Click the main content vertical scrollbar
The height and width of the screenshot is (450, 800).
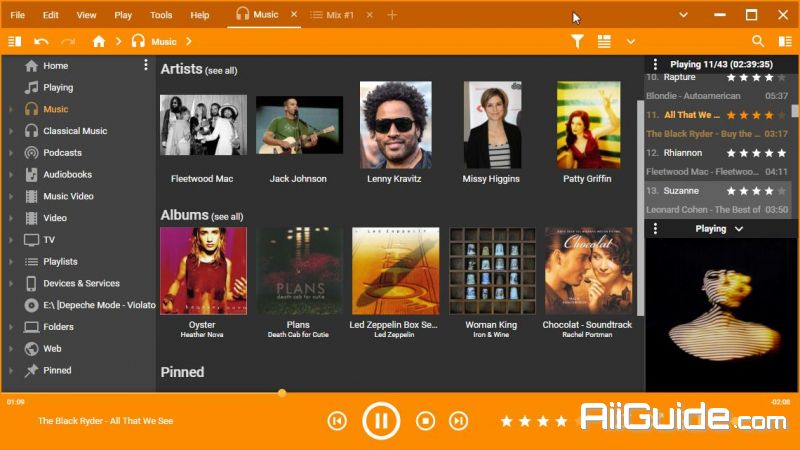tap(640, 208)
